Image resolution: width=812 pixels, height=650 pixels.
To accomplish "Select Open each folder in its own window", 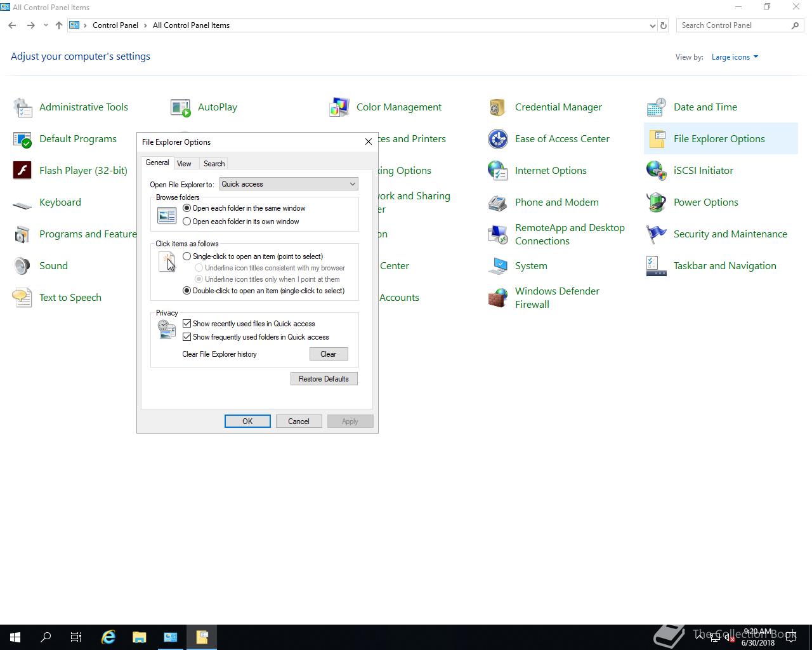I will coord(187,222).
